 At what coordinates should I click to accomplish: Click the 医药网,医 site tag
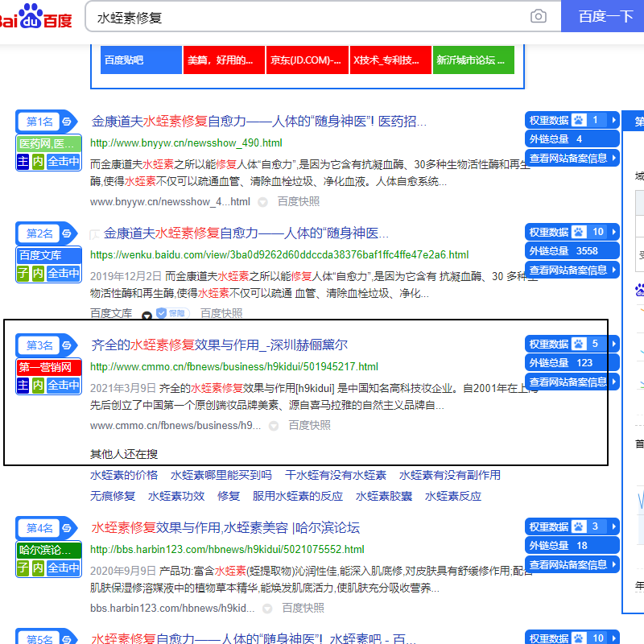point(48,144)
